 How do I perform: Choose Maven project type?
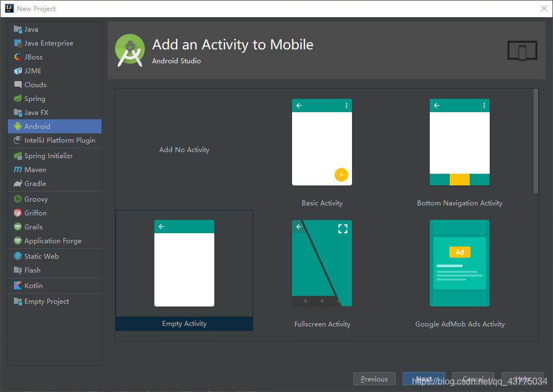[x=54, y=170]
